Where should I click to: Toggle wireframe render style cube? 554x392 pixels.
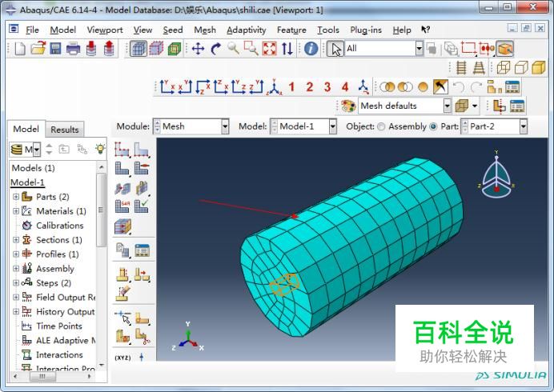click(x=504, y=67)
